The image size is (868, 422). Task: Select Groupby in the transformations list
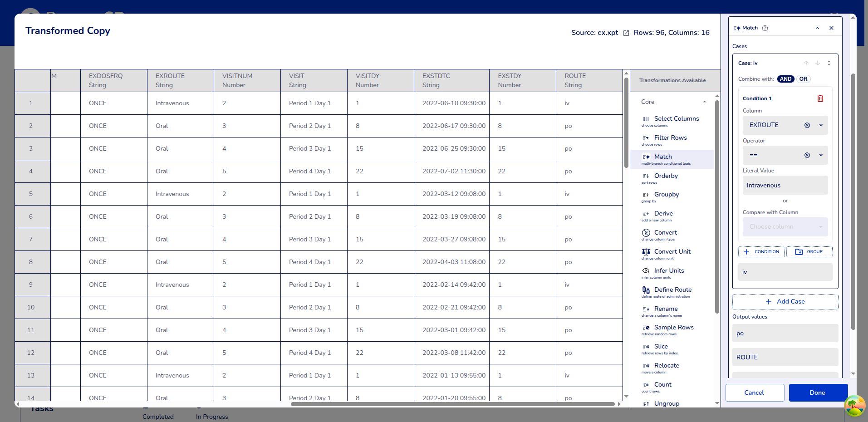pos(666,195)
